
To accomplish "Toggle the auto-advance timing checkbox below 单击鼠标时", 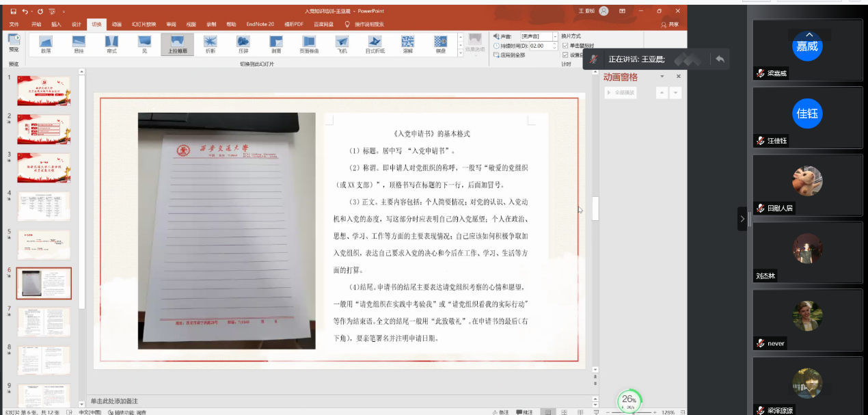I will [x=565, y=55].
